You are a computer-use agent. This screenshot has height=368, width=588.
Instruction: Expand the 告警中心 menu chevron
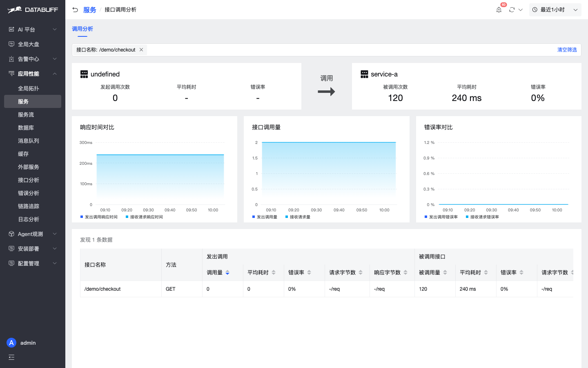55,59
